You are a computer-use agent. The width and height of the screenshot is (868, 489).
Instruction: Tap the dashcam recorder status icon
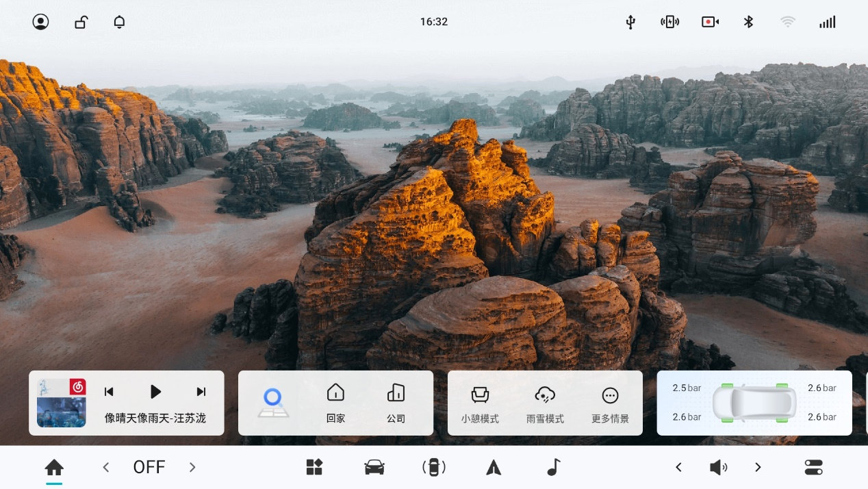tap(710, 22)
